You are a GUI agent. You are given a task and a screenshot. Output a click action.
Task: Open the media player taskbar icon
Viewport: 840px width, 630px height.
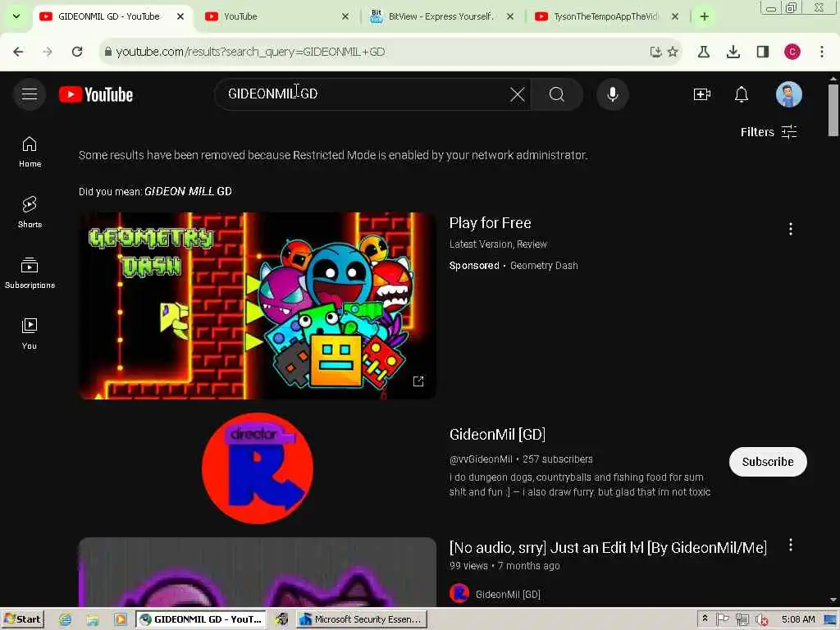(120, 619)
